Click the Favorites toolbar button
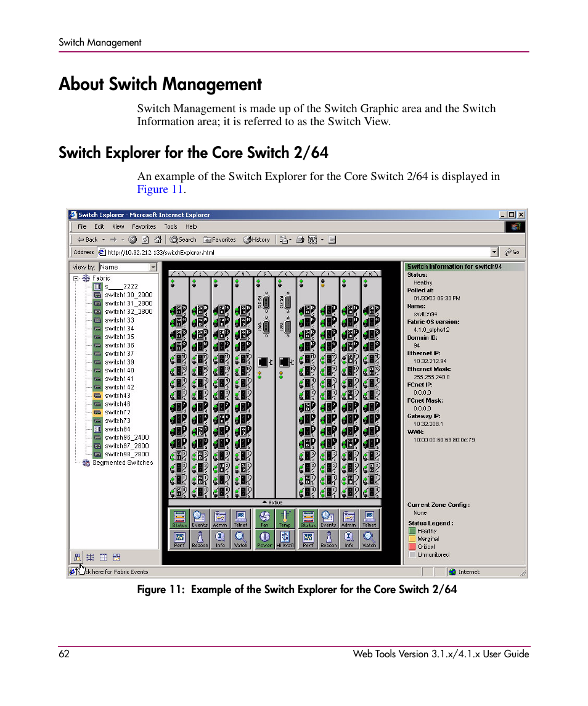The image size is (588, 706). (x=219, y=239)
